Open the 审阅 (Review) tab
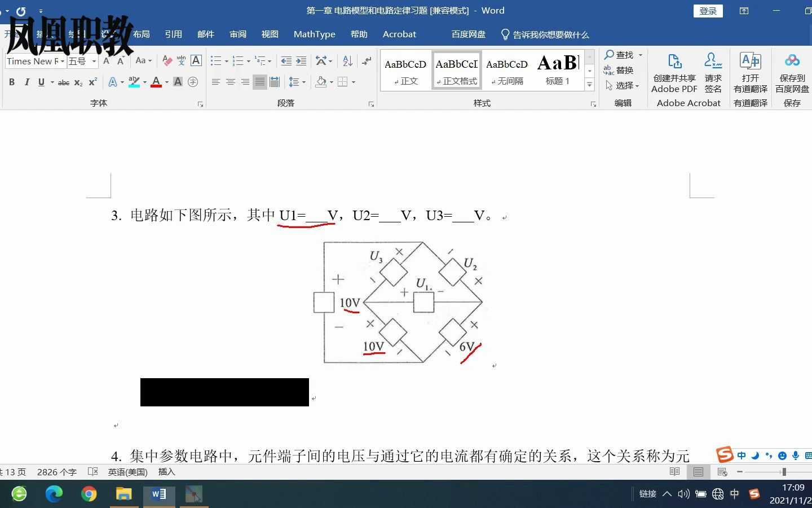 click(x=238, y=34)
